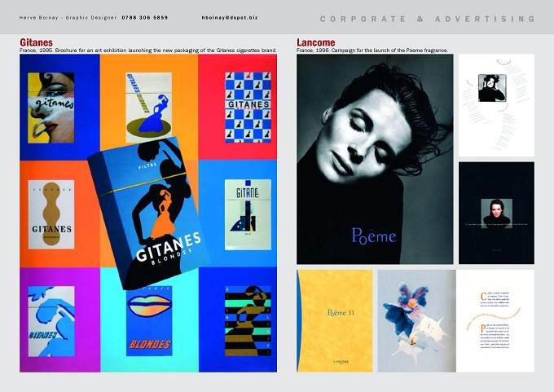
Task: Click the small portrait photo on white page
Action: tap(492, 88)
